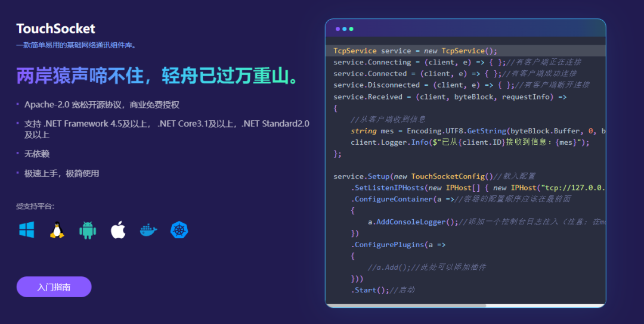
Task: Click the 极速上手，极简使用 bullet item
Action: [x=61, y=173]
